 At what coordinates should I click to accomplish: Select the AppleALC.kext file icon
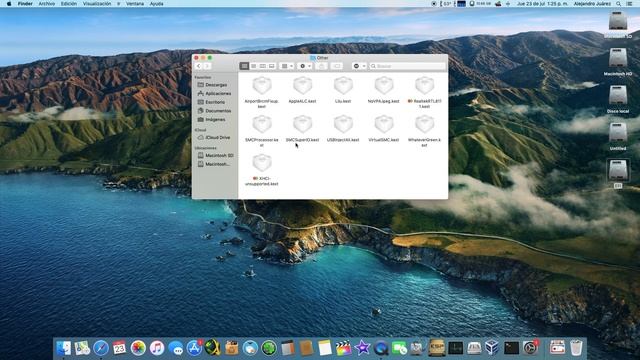pos(302,86)
